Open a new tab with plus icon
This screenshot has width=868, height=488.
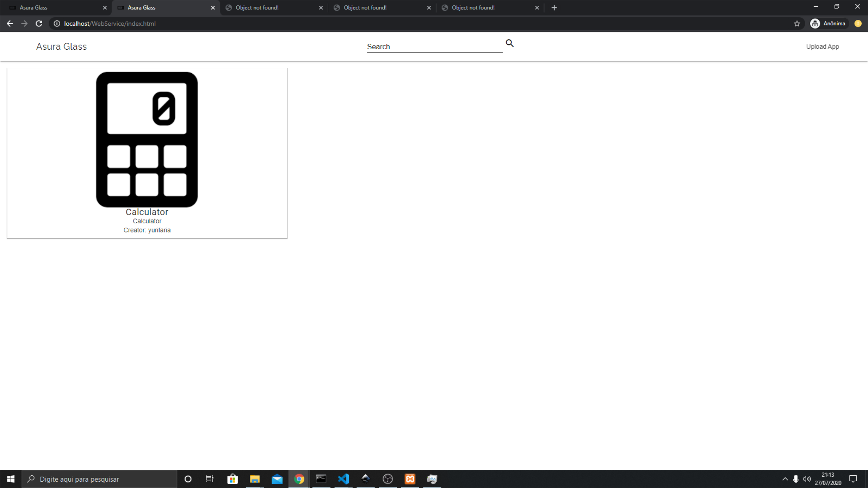(x=554, y=8)
